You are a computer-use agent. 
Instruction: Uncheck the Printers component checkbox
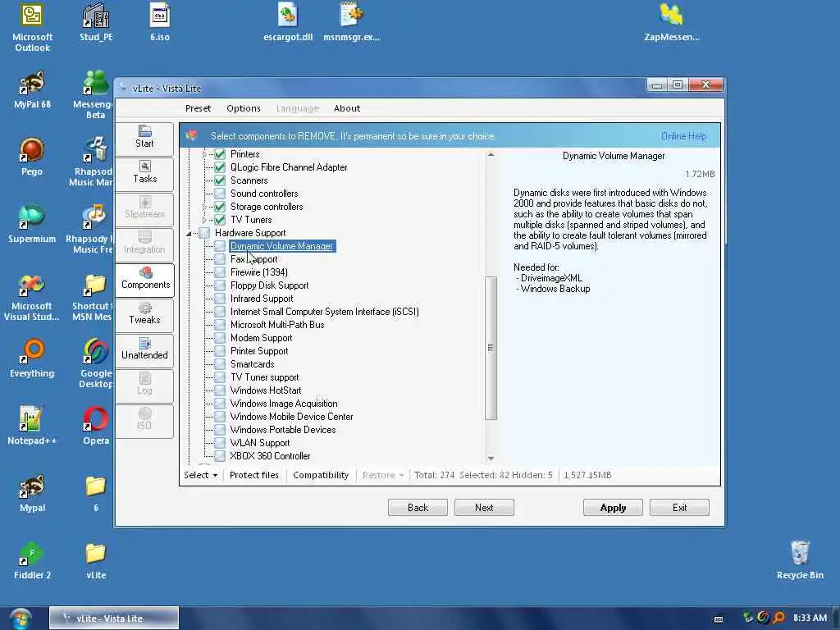(220, 154)
